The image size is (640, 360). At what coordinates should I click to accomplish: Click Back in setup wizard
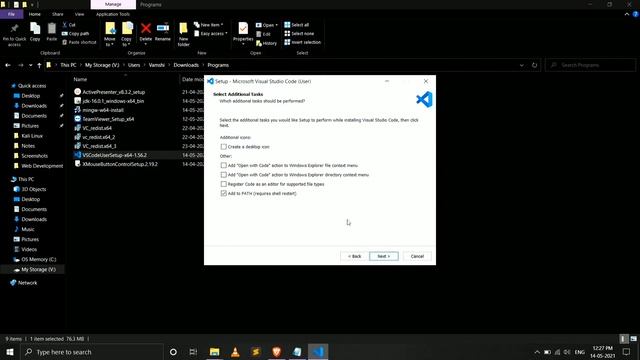[354, 256]
